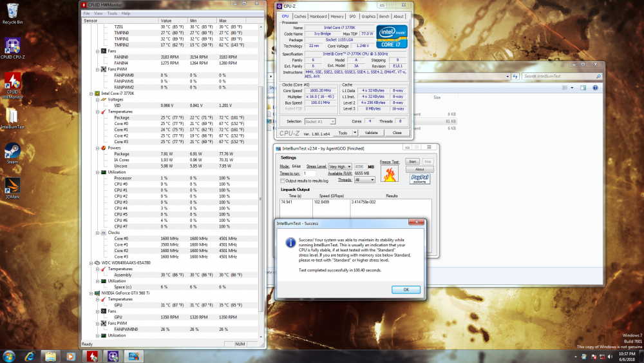Screen dimensions: 644x363
Task: Enable Output results to results.log checkbox
Action: coord(282,181)
